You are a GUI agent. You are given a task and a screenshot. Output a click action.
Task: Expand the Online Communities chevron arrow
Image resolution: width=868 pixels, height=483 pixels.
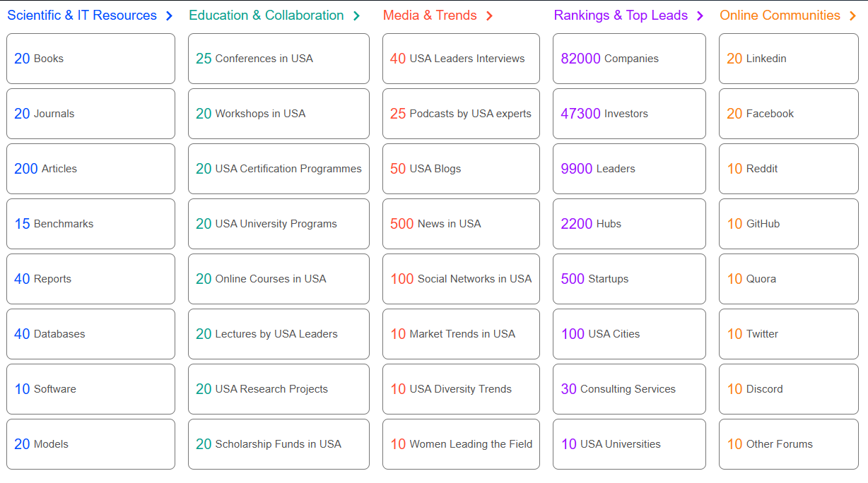[852, 16]
